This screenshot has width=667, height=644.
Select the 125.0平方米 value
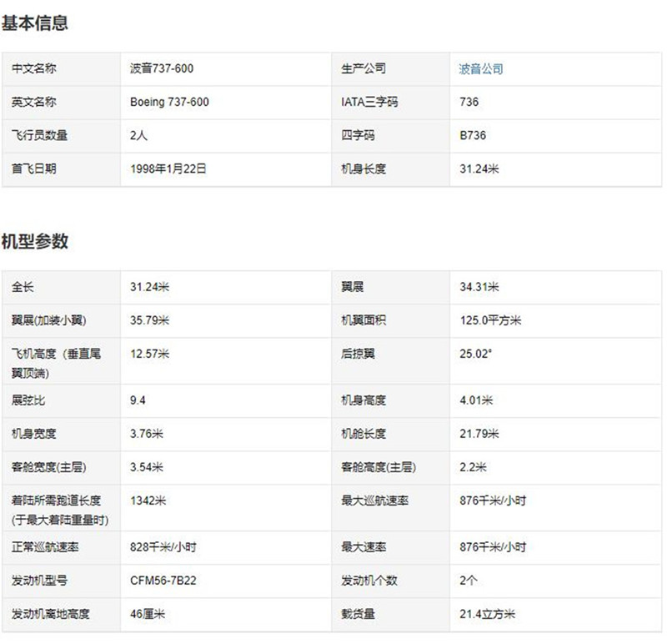(x=490, y=320)
